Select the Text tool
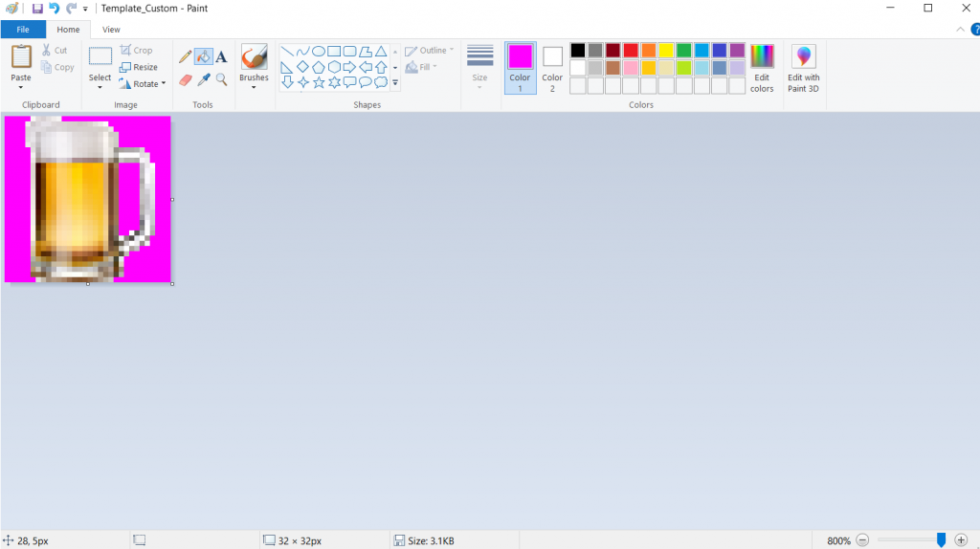This screenshot has height=549, width=980. (x=221, y=57)
